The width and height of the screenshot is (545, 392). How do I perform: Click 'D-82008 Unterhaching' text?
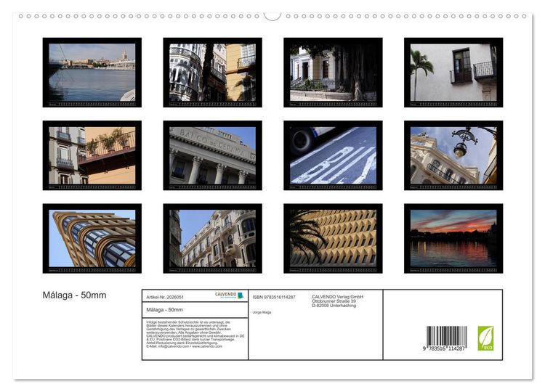(x=334, y=306)
